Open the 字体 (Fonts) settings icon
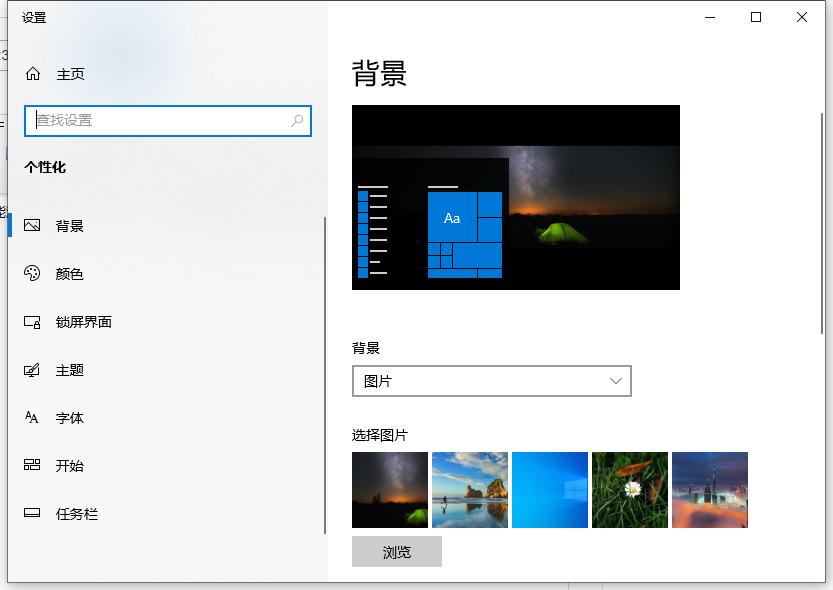833x590 pixels. pos(31,418)
